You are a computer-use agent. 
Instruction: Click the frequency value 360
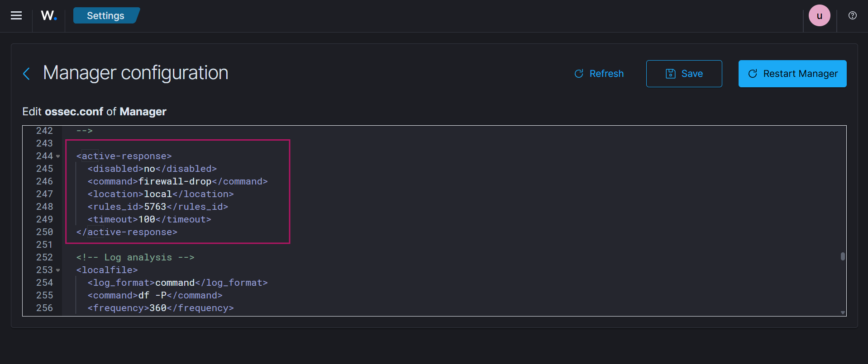pos(158,308)
